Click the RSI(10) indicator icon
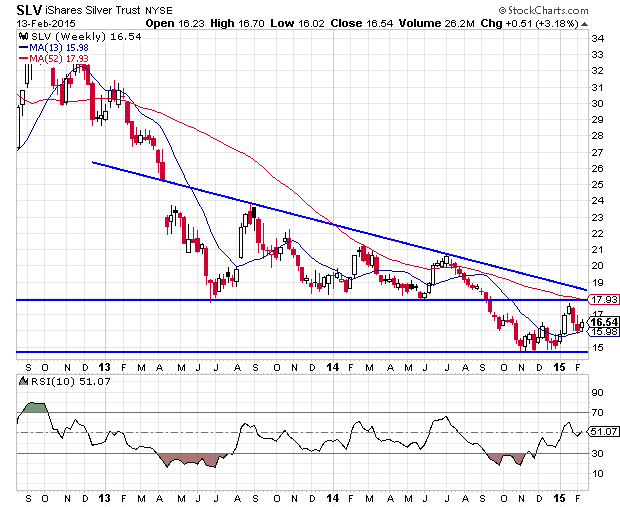This screenshot has width=620, height=507. coord(24,381)
